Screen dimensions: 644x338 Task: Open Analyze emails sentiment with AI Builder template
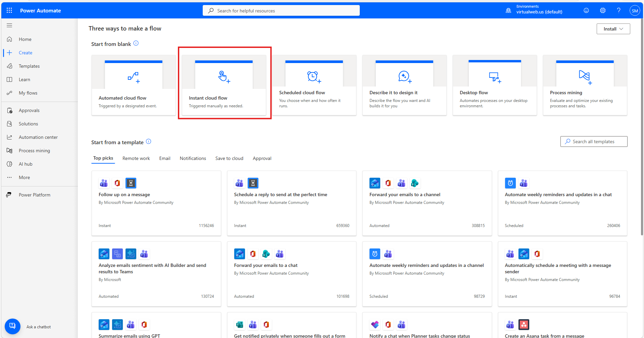coord(156,274)
